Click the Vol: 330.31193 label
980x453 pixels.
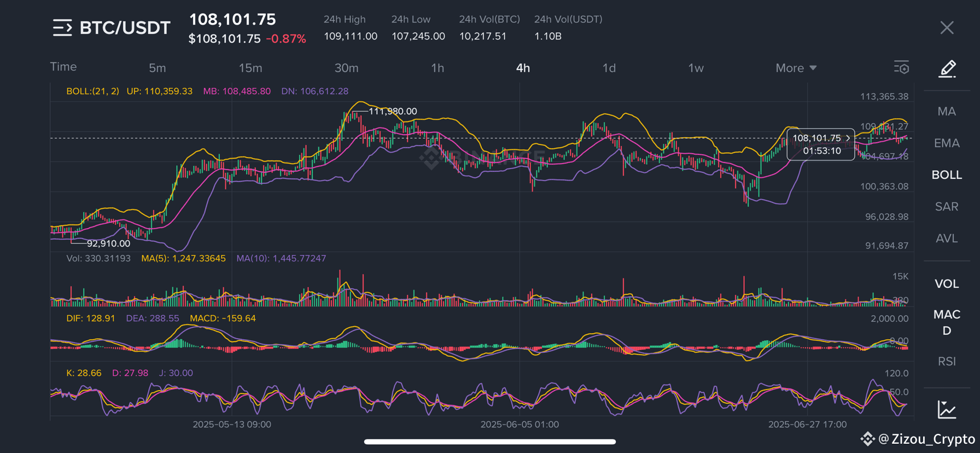(98, 258)
